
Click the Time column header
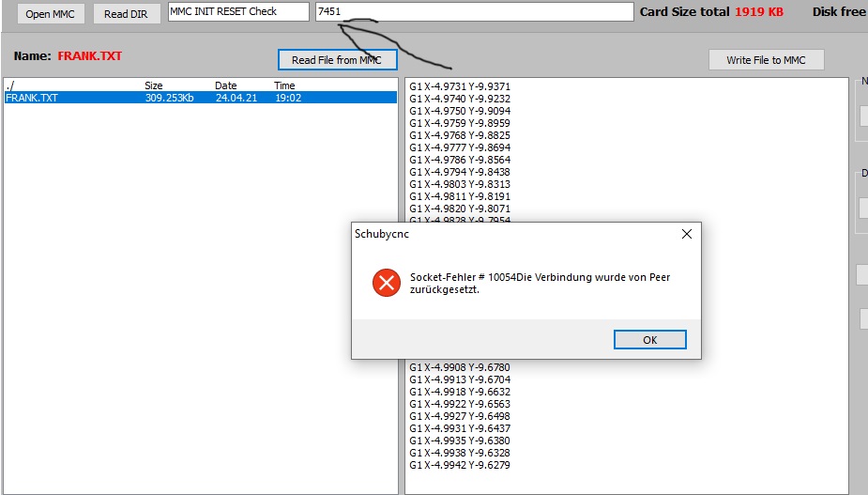pos(284,85)
